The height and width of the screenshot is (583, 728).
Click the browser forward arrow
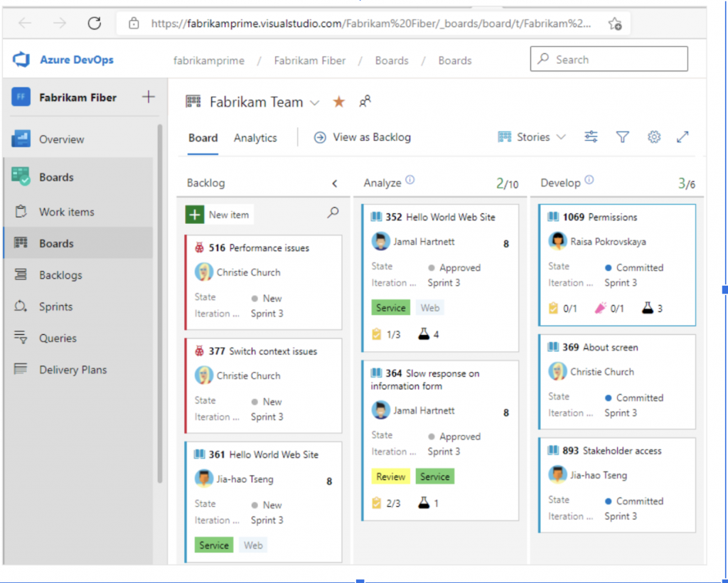coord(60,23)
